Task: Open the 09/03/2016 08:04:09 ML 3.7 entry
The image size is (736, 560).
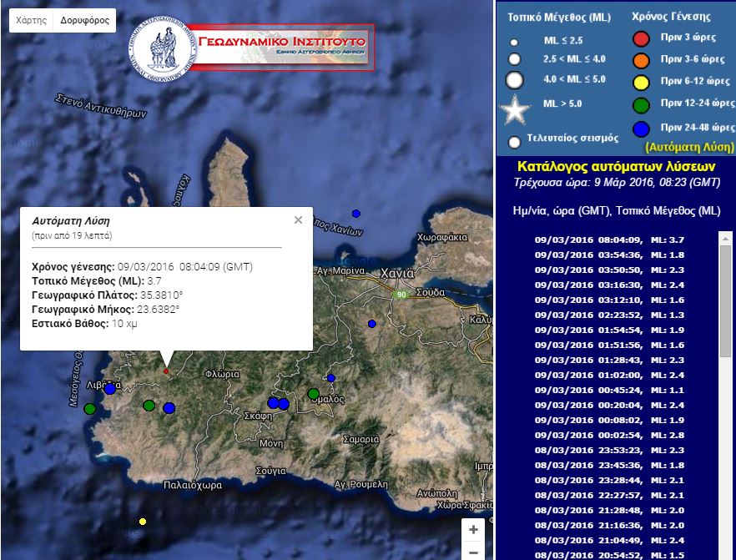Action: [x=609, y=240]
